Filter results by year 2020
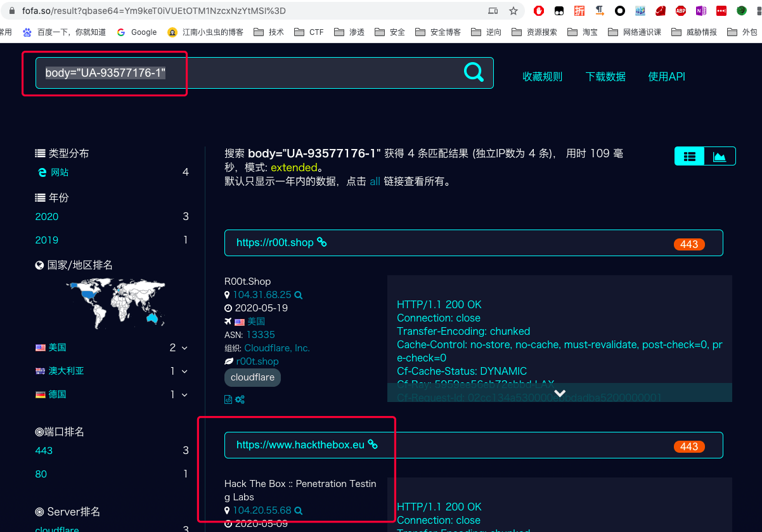The height and width of the screenshot is (532, 762). tap(47, 217)
